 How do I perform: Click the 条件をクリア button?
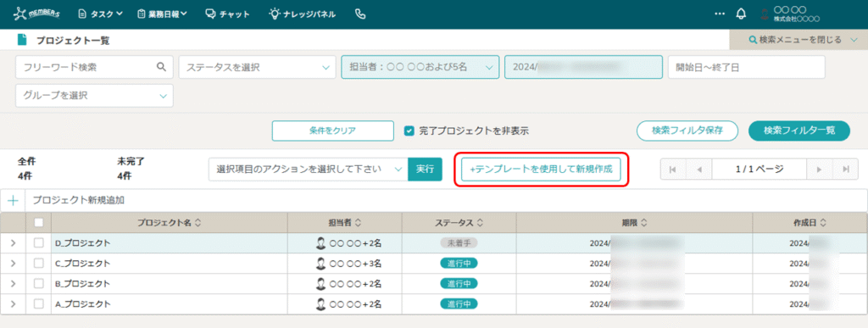tap(332, 131)
